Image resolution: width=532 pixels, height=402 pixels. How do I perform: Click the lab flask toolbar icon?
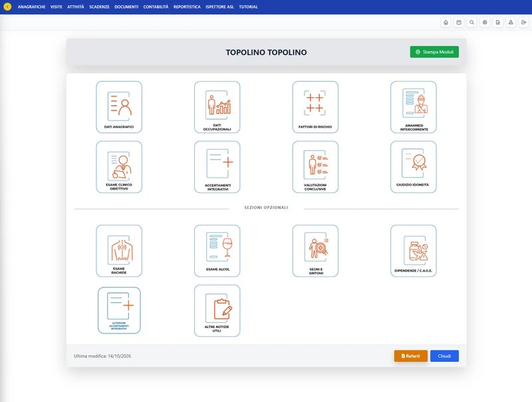click(511, 23)
